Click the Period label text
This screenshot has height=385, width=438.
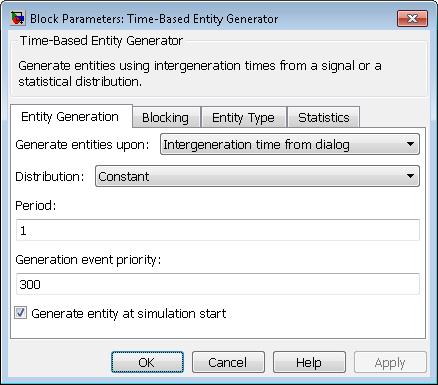[x=36, y=205]
